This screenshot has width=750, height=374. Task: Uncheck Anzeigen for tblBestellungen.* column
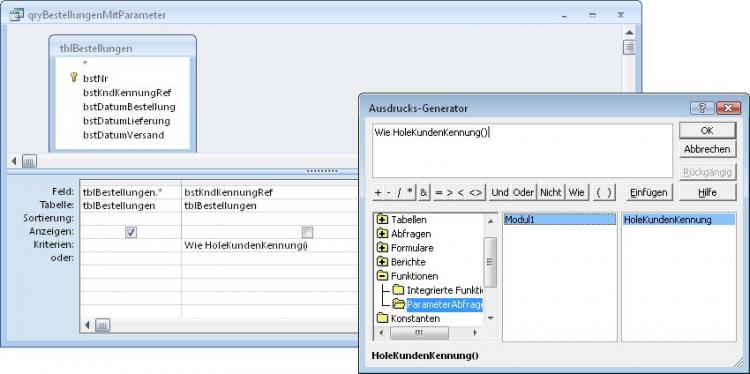[131, 232]
